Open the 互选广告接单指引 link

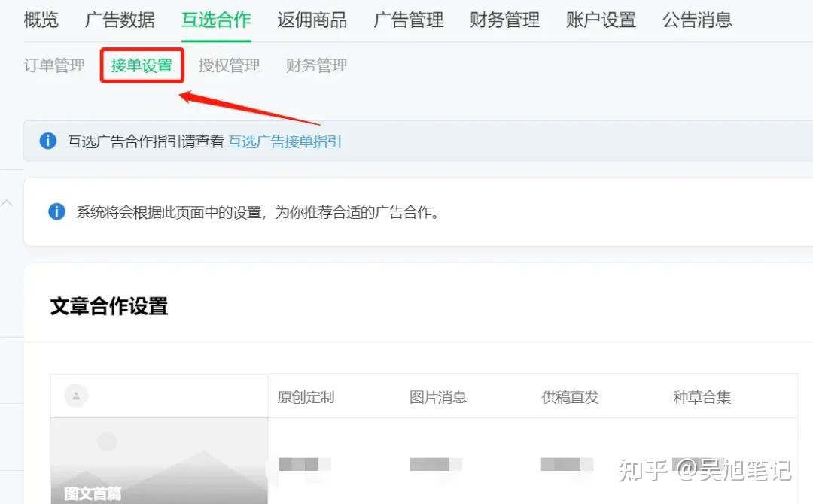pyautogui.click(x=285, y=141)
